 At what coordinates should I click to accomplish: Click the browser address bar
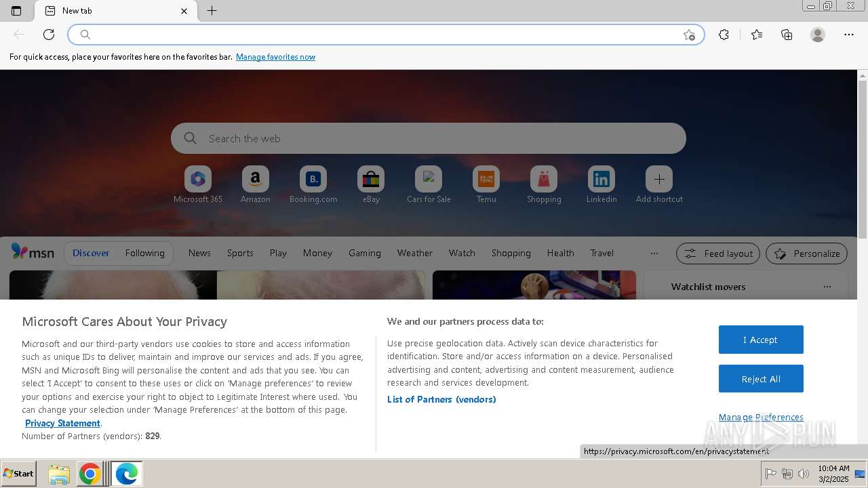point(387,35)
